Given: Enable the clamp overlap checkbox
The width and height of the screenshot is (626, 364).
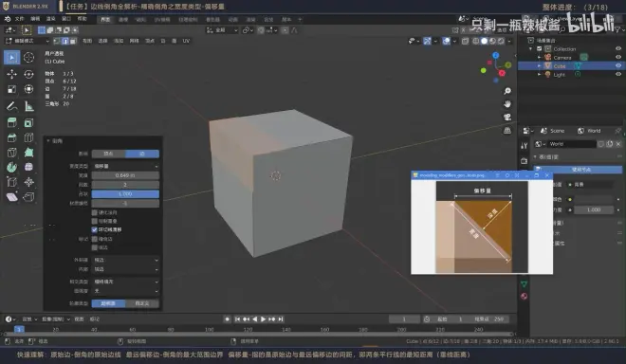Looking at the screenshot, I should (95, 221).
